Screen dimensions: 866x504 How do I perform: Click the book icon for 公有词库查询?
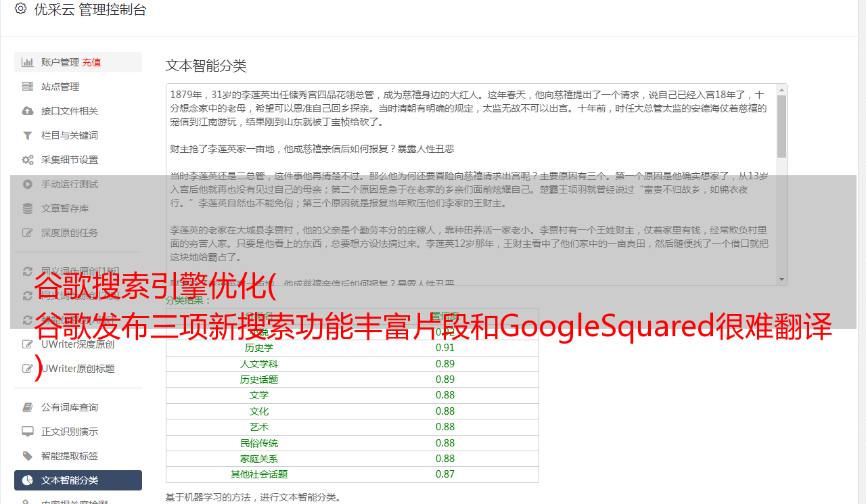28,407
